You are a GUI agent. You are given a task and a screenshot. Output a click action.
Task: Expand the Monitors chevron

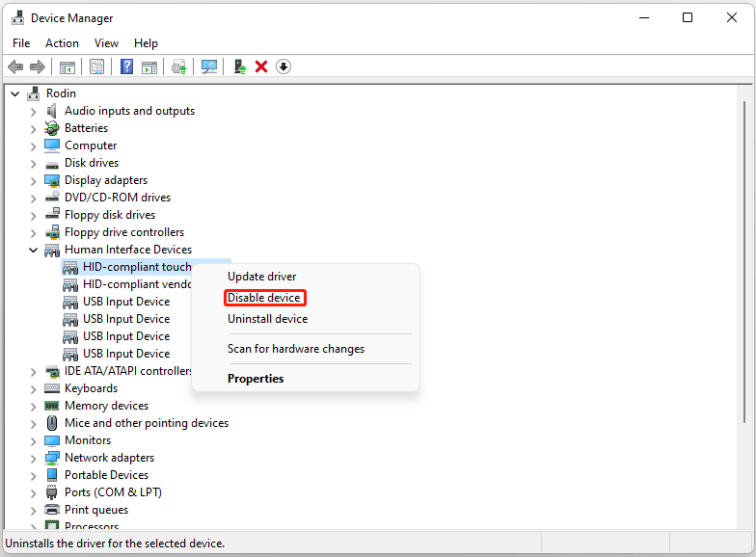pyautogui.click(x=33, y=441)
